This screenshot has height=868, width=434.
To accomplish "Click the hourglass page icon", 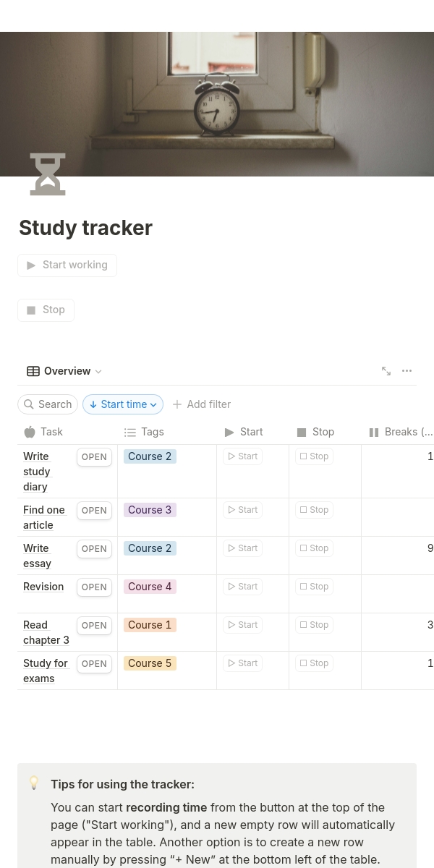I will pyautogui.click(x=48, y=174).
